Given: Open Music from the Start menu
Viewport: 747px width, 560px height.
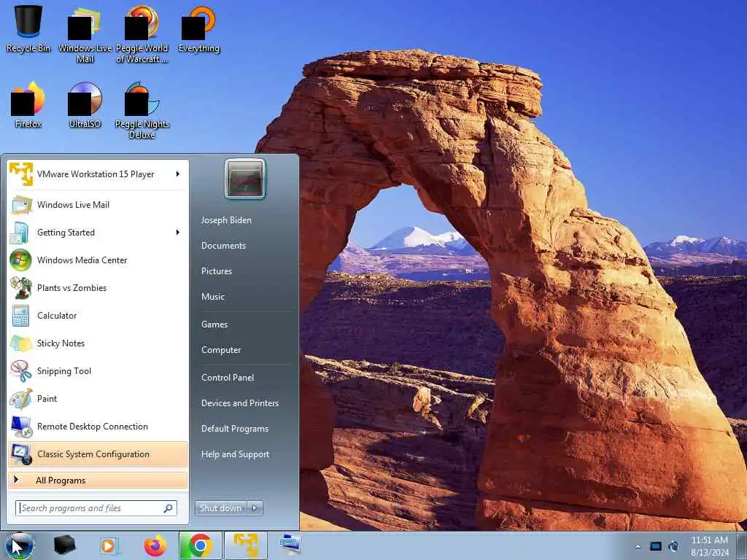Looking at the screenshot, I should (x=213, y=297).
